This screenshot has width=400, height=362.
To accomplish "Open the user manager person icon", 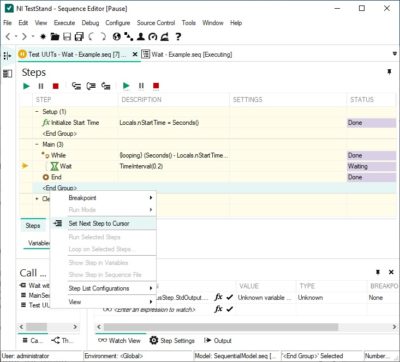I will pos(141,37).
